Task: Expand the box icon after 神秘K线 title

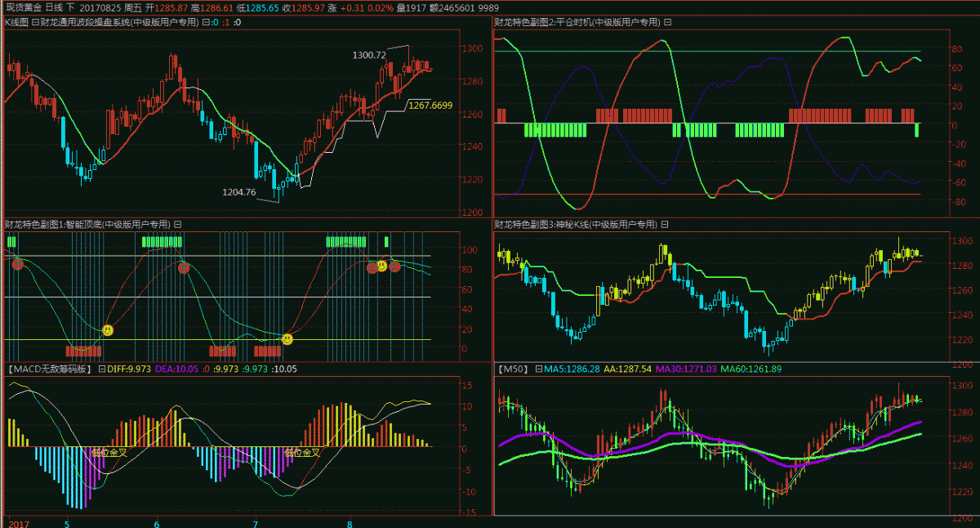Action: pyautogui.click(x=664, y=224)
